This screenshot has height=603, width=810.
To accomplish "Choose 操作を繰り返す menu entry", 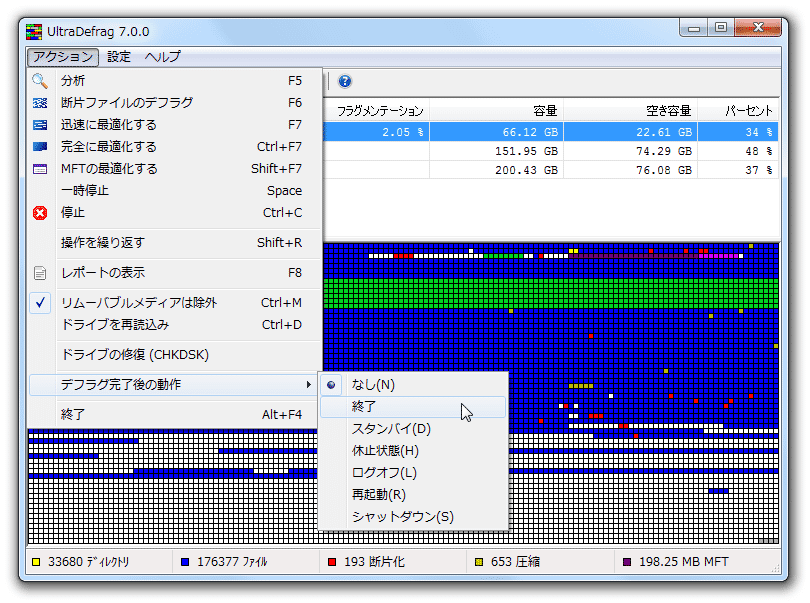I will pos(175,243).
